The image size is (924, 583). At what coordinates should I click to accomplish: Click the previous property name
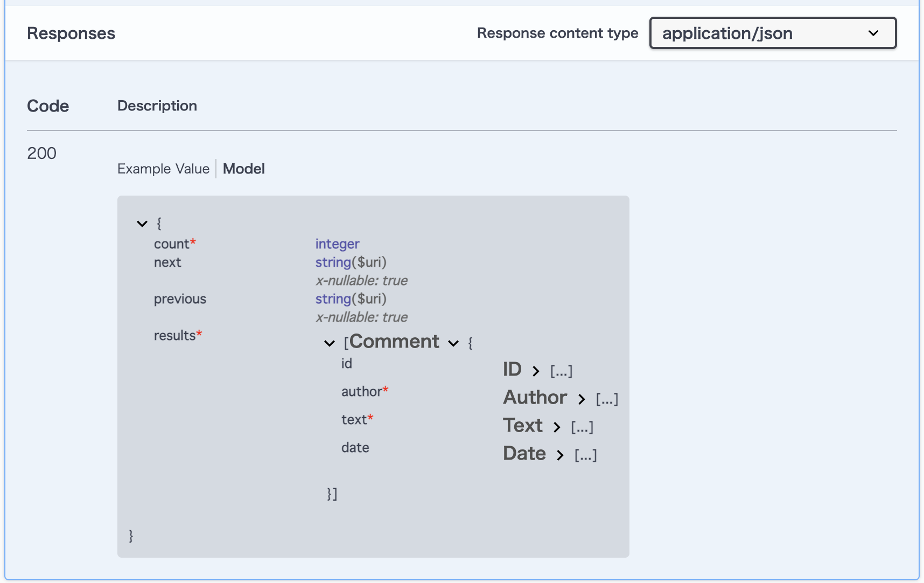point(180,299)
